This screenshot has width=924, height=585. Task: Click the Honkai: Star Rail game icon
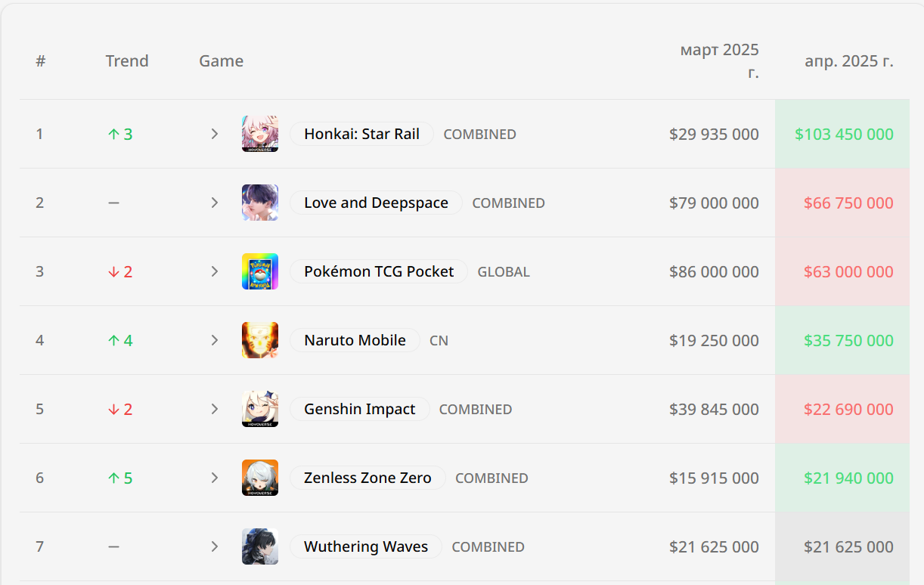coord(260,134)
